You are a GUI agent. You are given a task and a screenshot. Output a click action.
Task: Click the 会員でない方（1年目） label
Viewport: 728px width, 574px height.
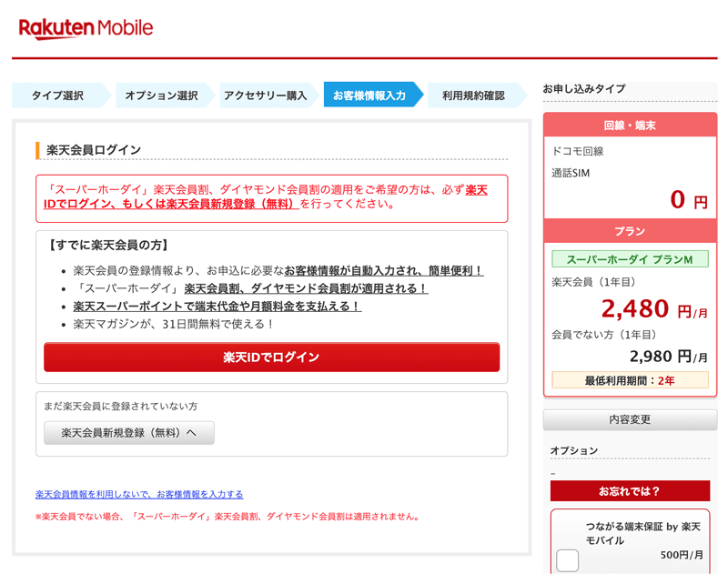point(603,335)
